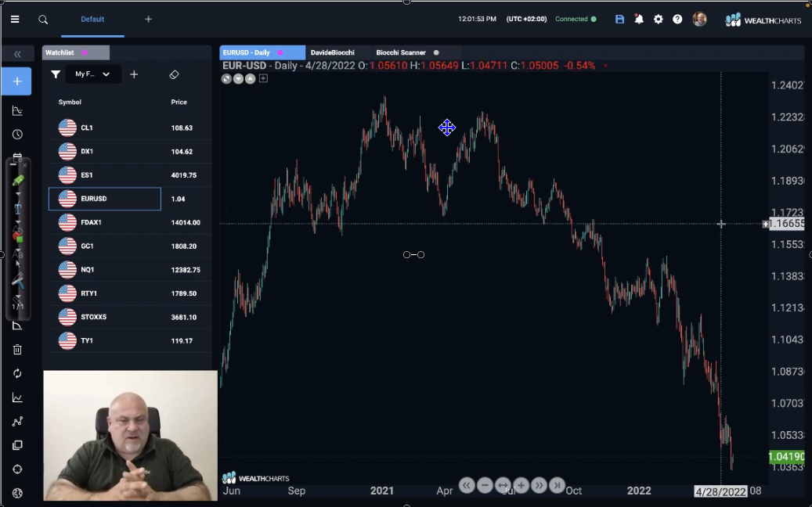812x507 pixels.
Task: Open the indicators chart icon in sidebar
Action: (17, 111)
